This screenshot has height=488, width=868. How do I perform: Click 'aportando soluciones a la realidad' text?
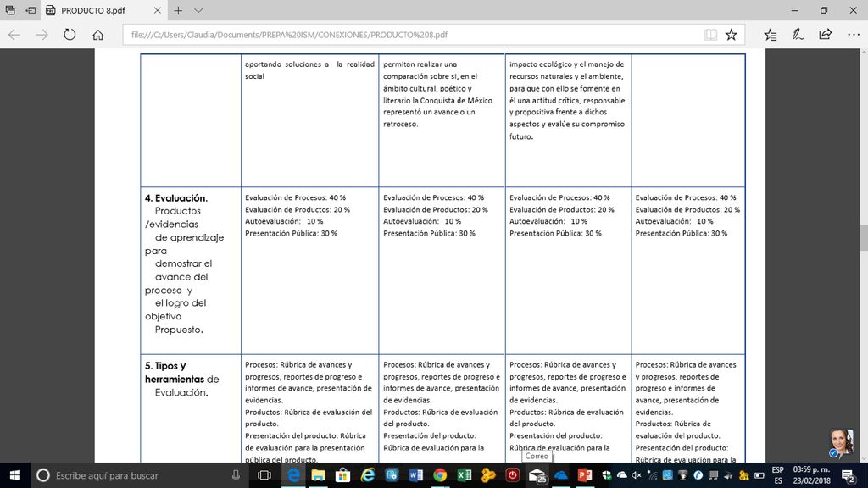[x=309, y=64]
